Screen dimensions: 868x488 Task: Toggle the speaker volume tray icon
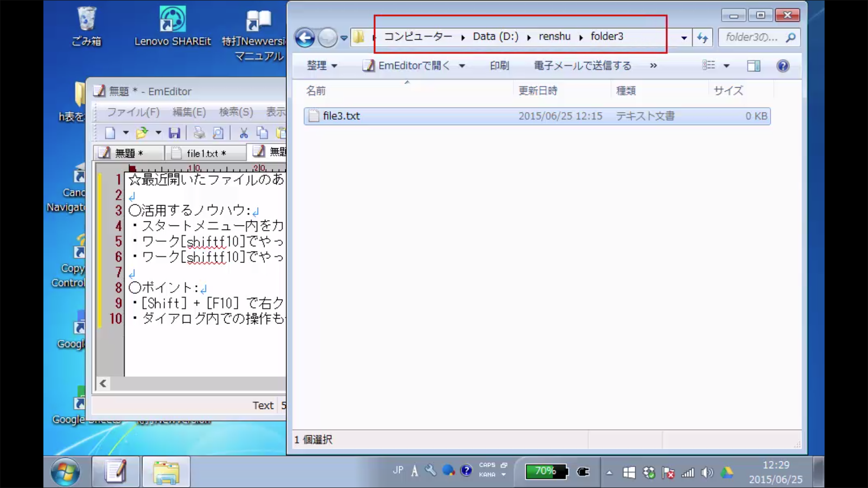[706, 473]
